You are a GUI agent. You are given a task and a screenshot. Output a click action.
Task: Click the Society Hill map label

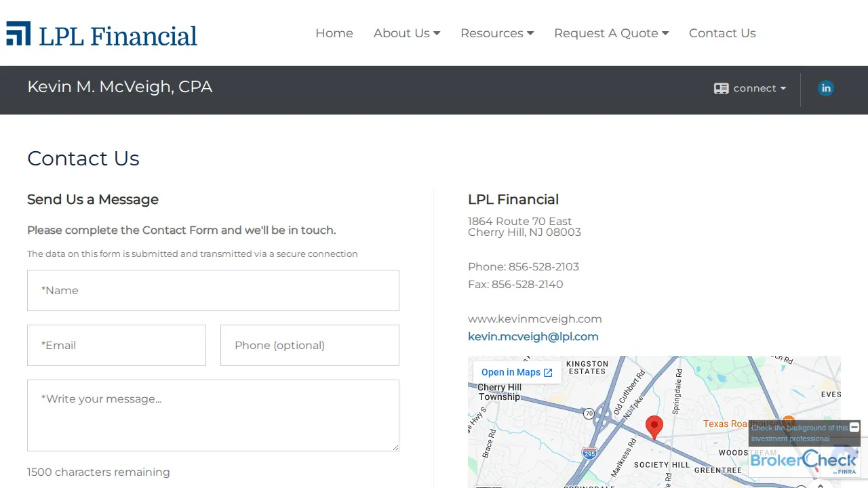[662, 465]
